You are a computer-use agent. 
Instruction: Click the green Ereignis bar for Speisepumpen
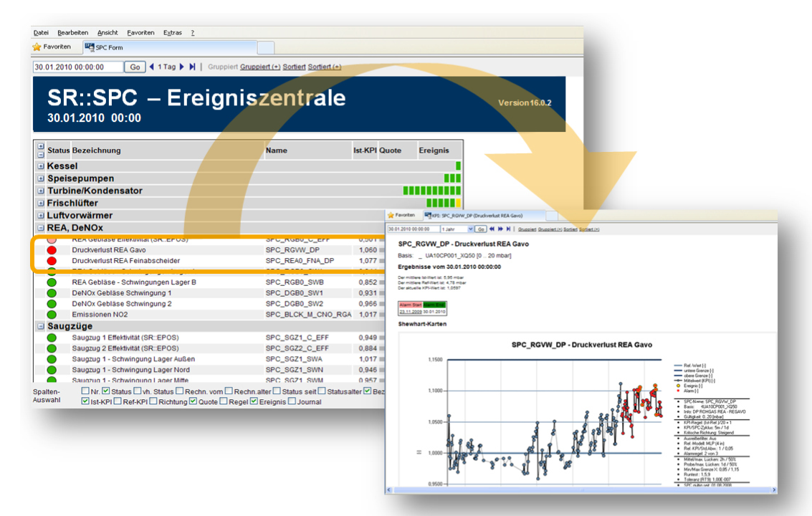click(x=452, y=178)
